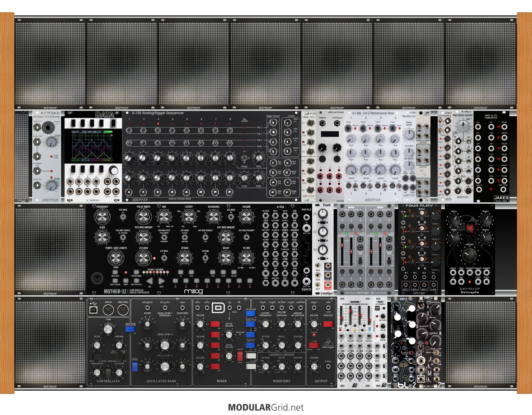Toggle VCF Mod Polarity switch on Mother-32

246,237
